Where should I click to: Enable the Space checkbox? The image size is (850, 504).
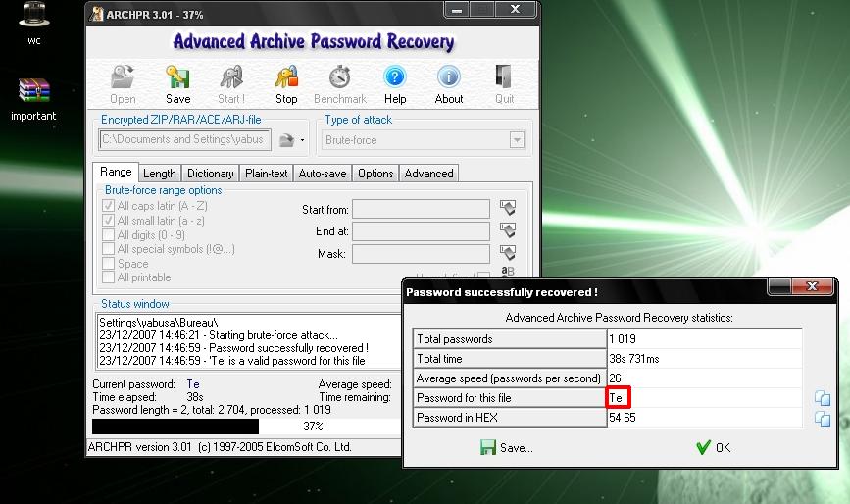(109, 264)
